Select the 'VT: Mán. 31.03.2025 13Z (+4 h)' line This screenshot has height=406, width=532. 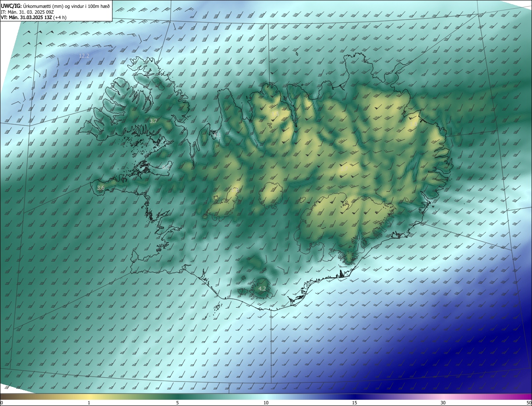34,17
